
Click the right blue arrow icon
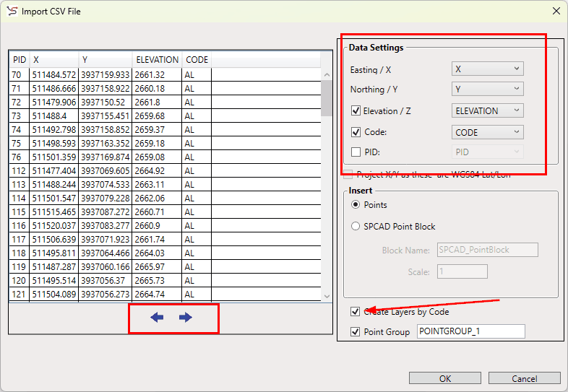click(186, 318)
